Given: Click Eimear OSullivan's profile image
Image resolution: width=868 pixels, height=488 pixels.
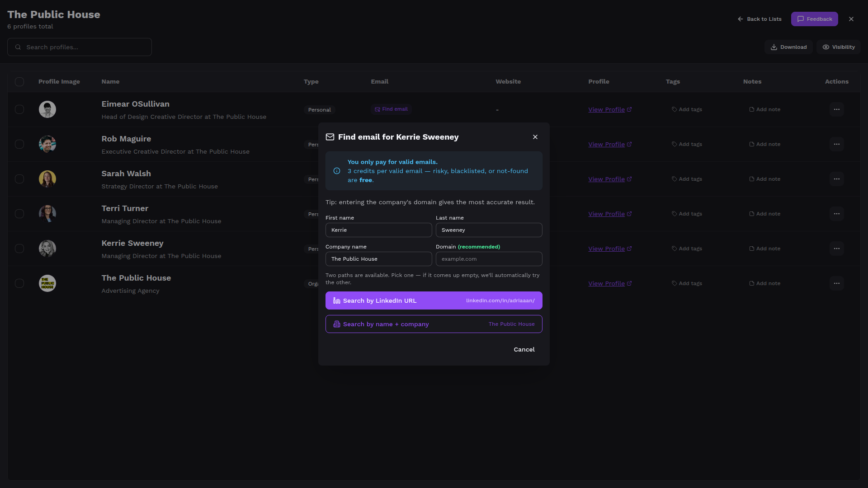Looking at the screenshot, I should click(47, 109).
